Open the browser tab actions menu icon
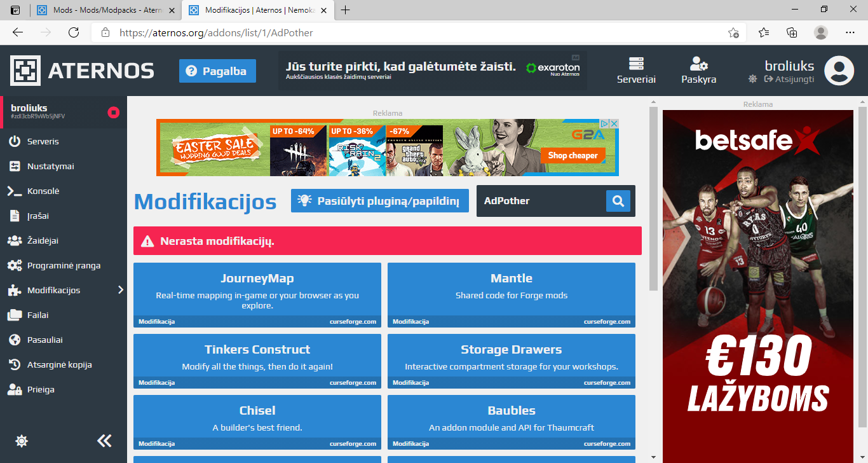 point(15,10)
